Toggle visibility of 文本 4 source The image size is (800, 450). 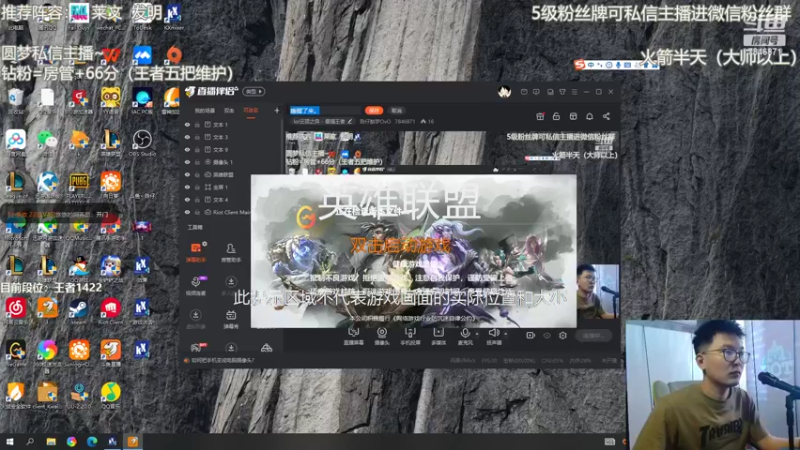coord(187,199)
